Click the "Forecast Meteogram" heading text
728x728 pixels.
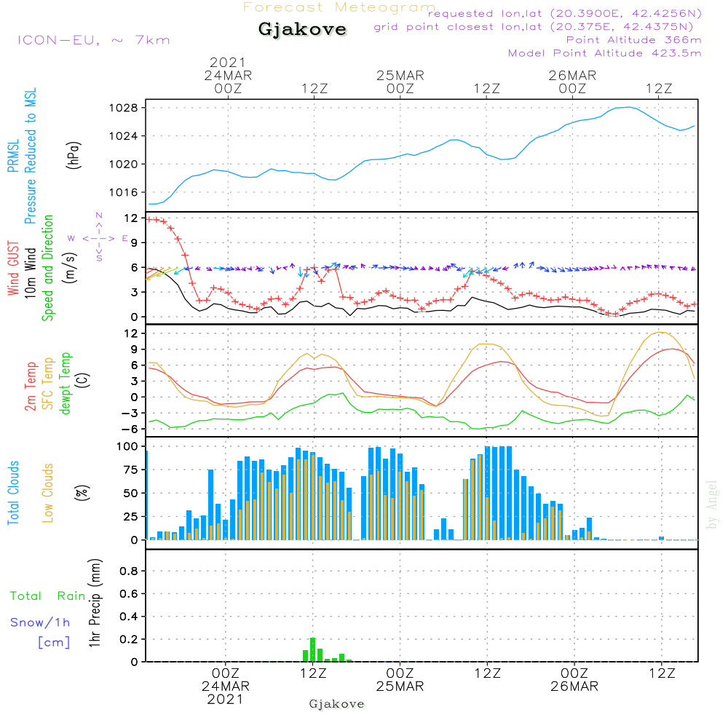click(339, 7)
